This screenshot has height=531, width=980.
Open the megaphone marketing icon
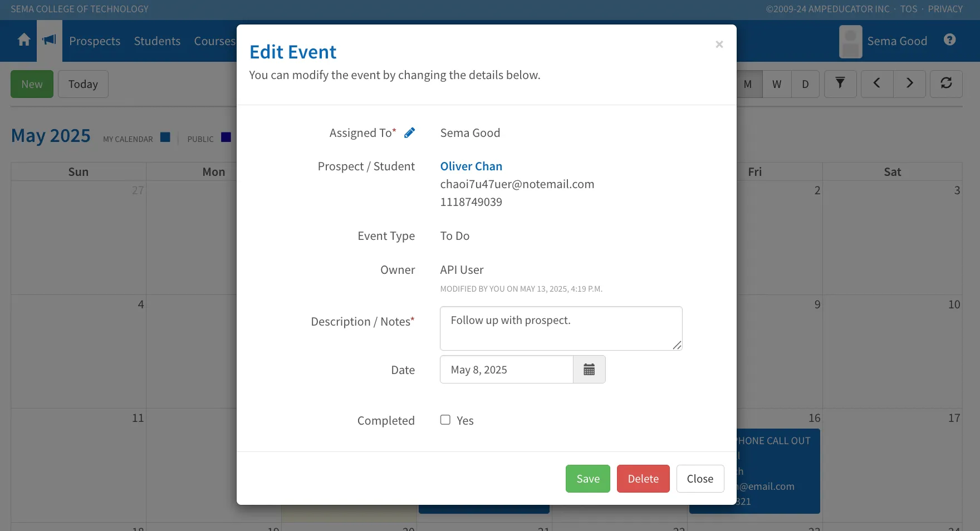(50, 40)
